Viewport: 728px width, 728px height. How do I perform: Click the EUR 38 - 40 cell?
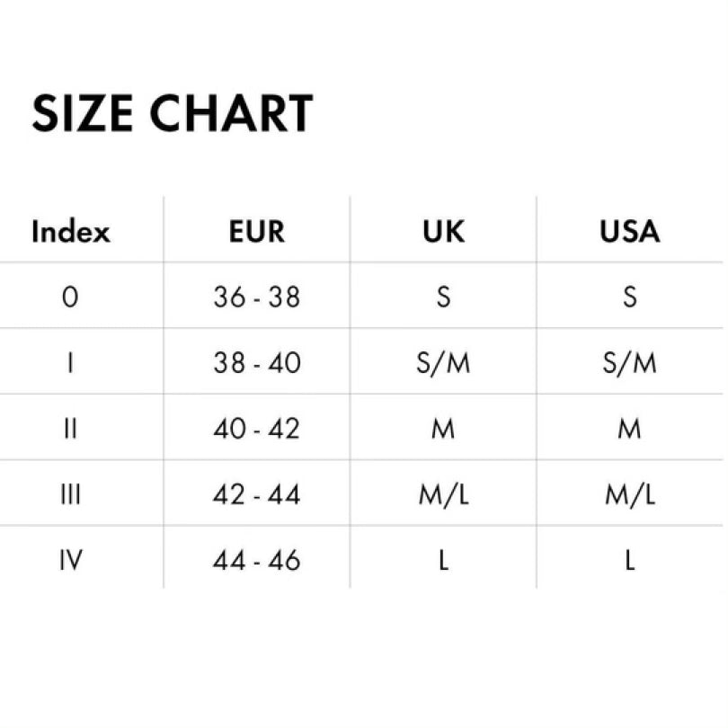(x=256, y=363)
